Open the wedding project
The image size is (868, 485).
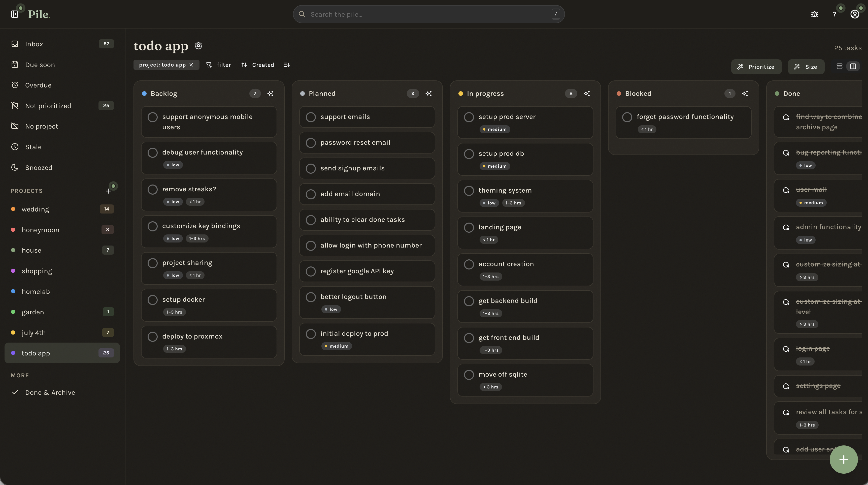pos(62,209)
